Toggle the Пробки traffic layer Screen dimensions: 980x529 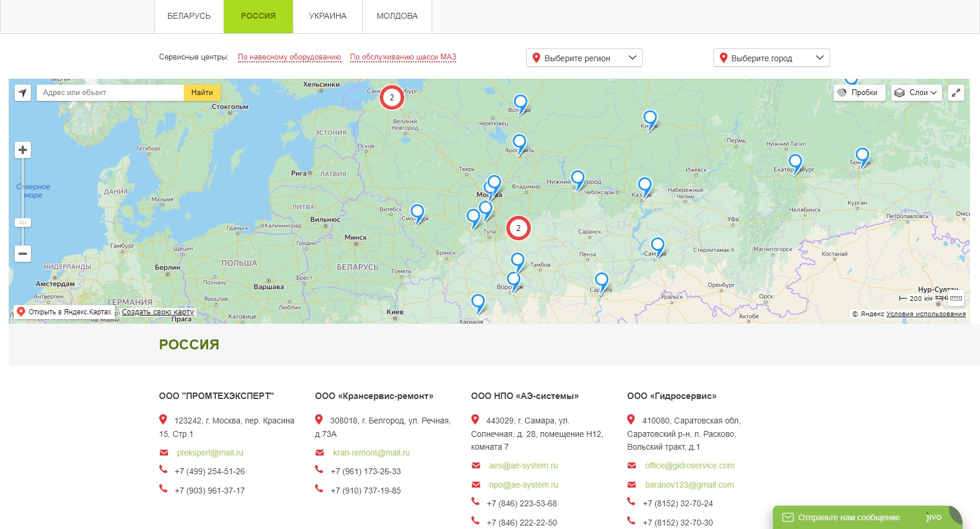[859, 93]
